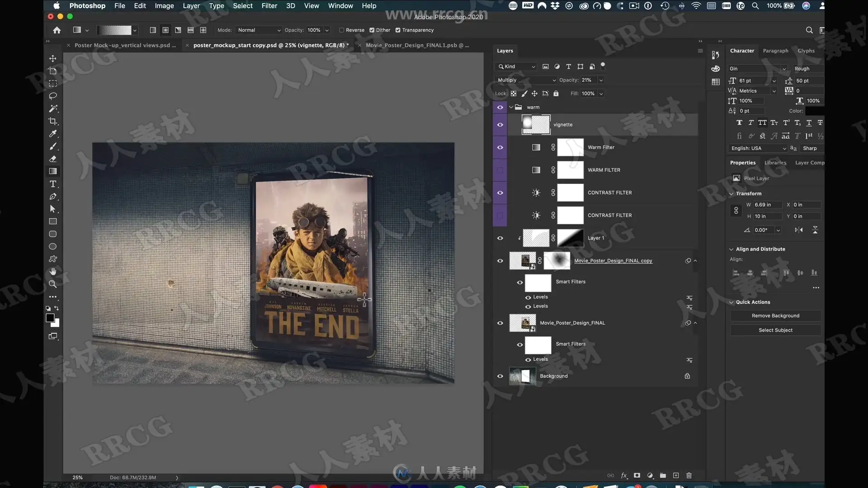Switch to the Paragraph tab
868x488 pixels.
tap(775, 51)
